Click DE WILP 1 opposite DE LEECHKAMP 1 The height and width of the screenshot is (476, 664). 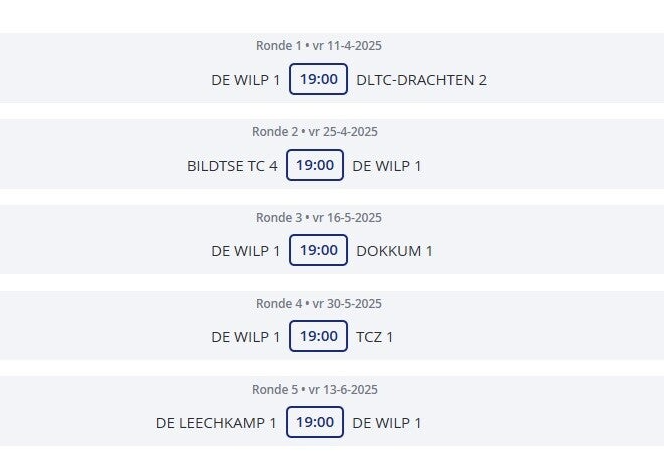coord(387,423)
